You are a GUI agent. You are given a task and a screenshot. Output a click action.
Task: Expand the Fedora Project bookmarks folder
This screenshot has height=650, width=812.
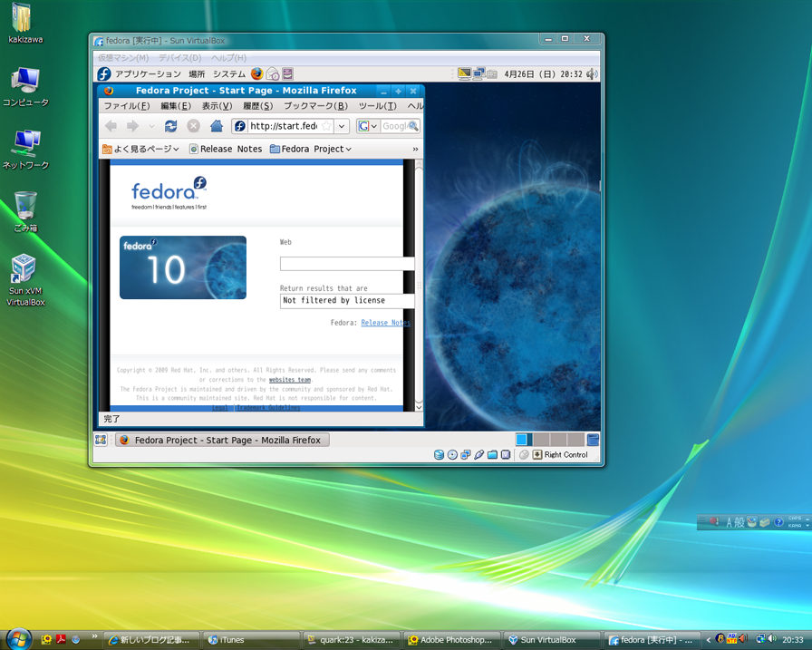pyautogui.click(x=311, y=150)
